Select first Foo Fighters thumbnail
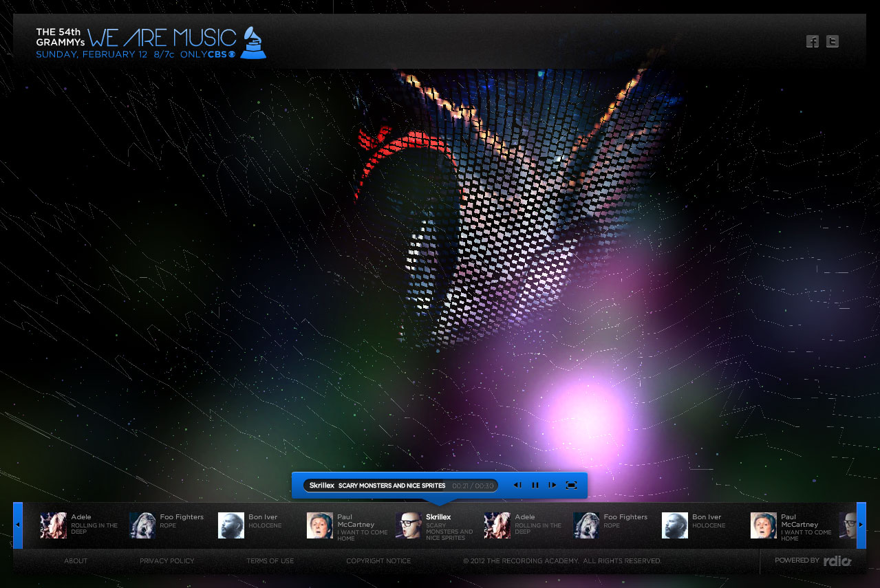This screenshot has height=588, width=880. pos(142,525)
